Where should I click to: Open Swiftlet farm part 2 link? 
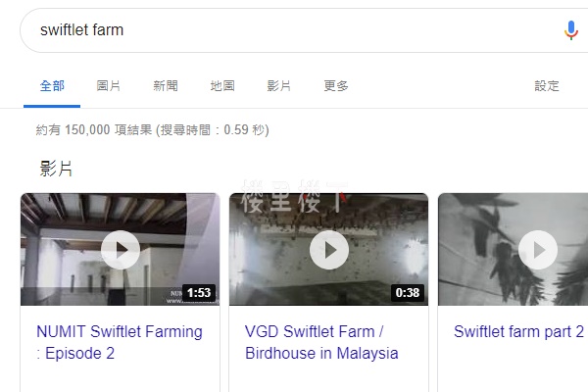(518, 331)
